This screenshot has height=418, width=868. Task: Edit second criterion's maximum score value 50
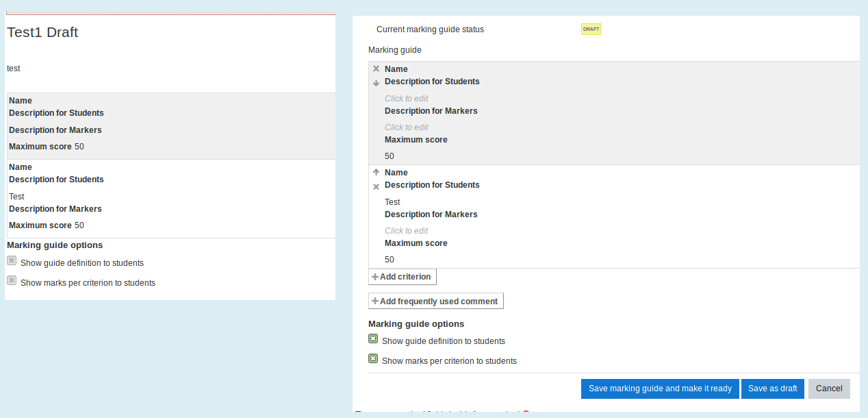coord(390,260)
